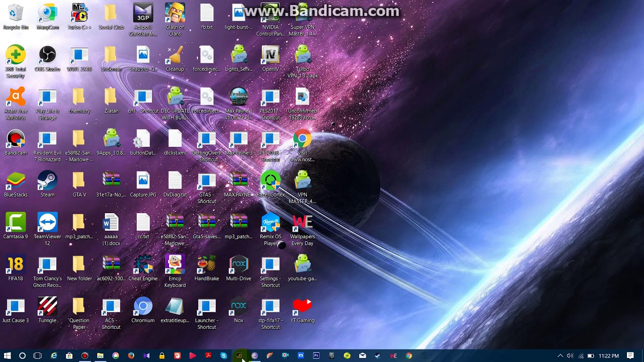The height and width of the screenshot is (362, 644).
Task: Open PES2017 - Shortcut icon
Action: pos(270,104)
